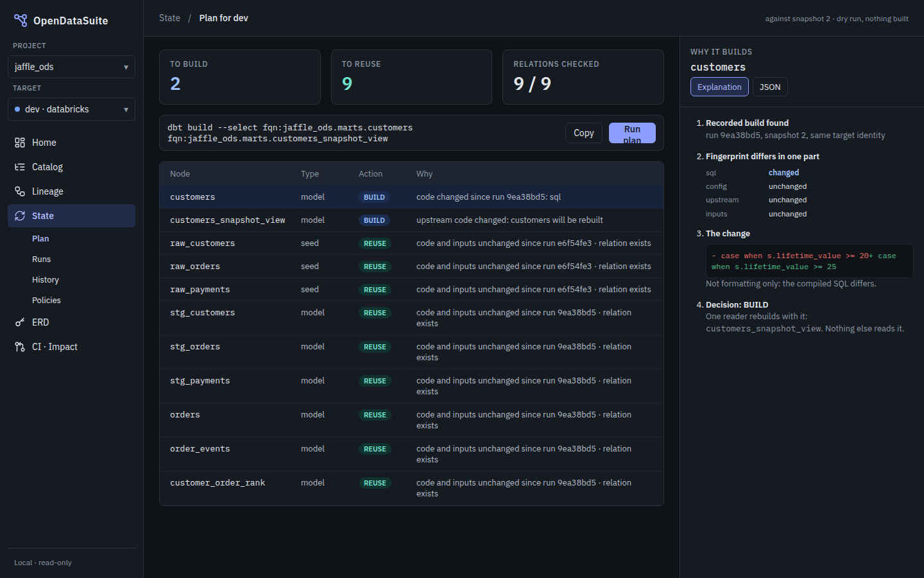The height and width of the screenshot is (578, 924).
Task: Open the dev · databricks target dropdown
Action: 71,109
